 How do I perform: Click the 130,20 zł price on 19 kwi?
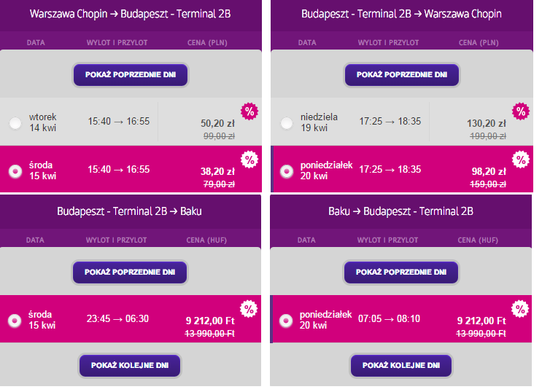pos(487,123)
